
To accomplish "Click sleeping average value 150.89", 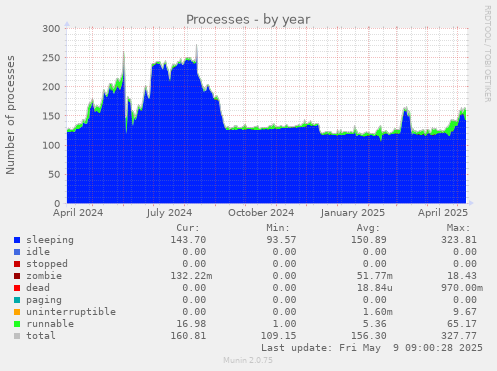I will coord(369,240).
